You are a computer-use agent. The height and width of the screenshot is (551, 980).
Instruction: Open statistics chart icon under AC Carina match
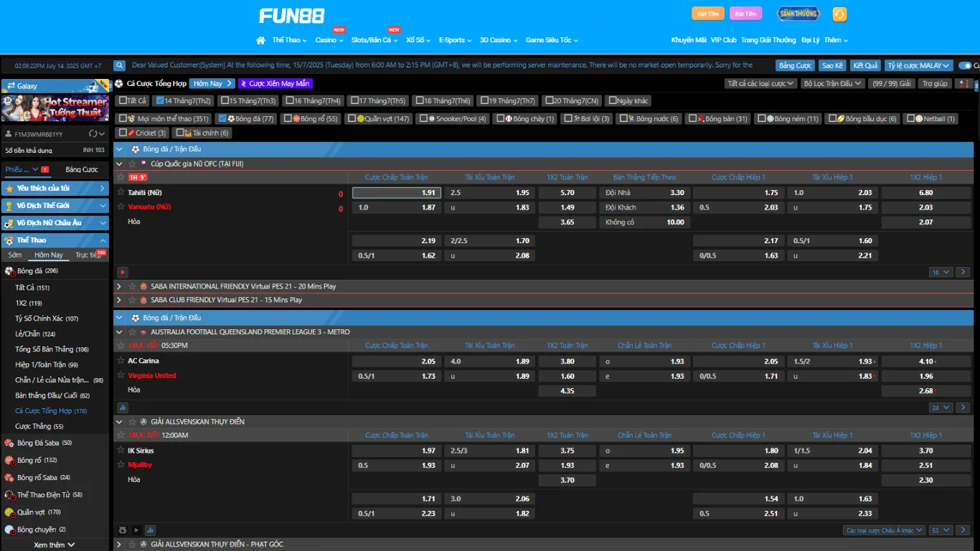click(123, 408)
